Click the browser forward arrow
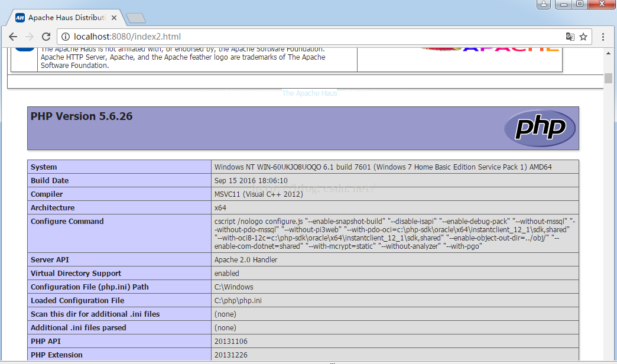This screenshot has height=364, width=617. tap(30, 37)
